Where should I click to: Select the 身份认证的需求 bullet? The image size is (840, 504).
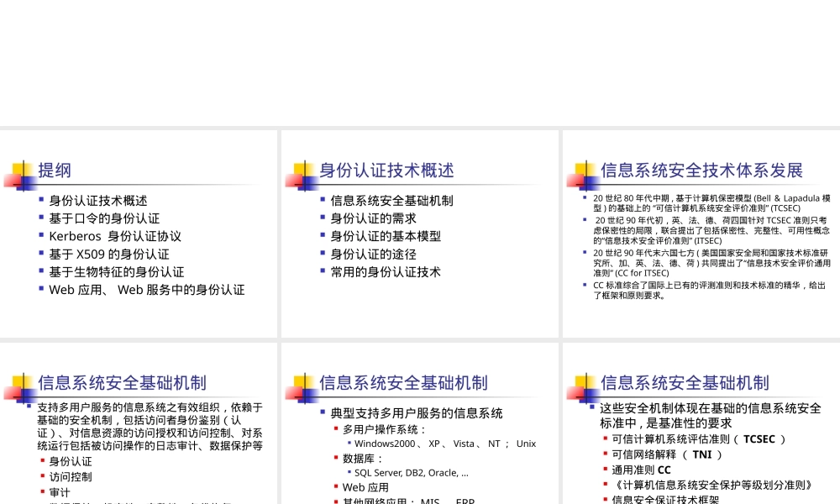374,218
